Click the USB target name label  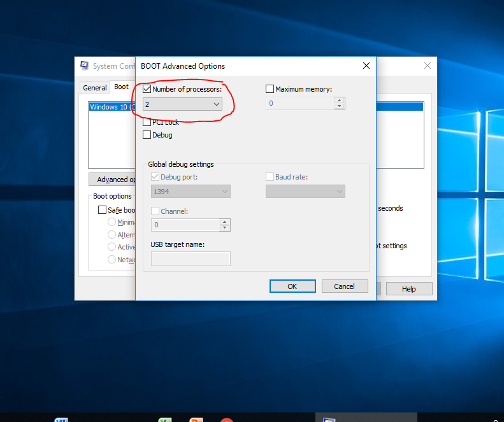177,244
